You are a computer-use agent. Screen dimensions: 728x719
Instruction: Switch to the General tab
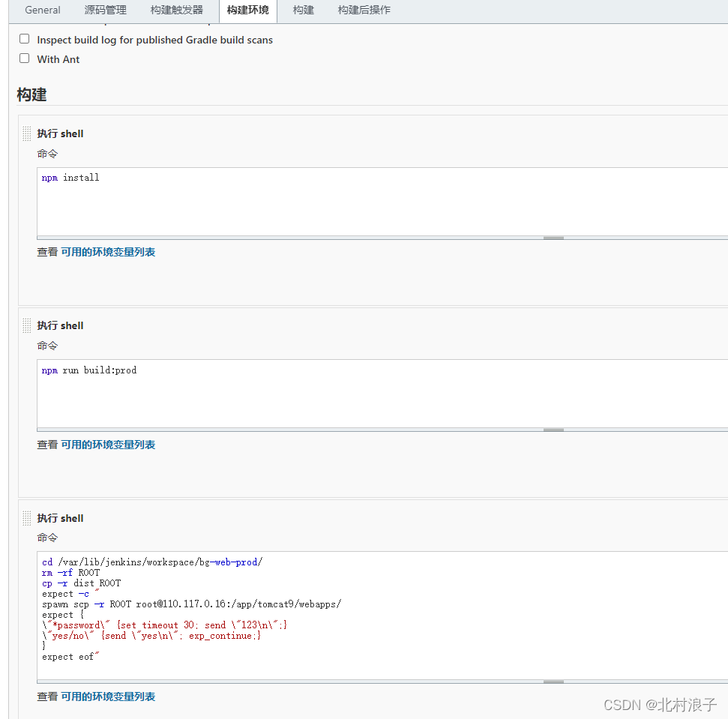point(42,10)
